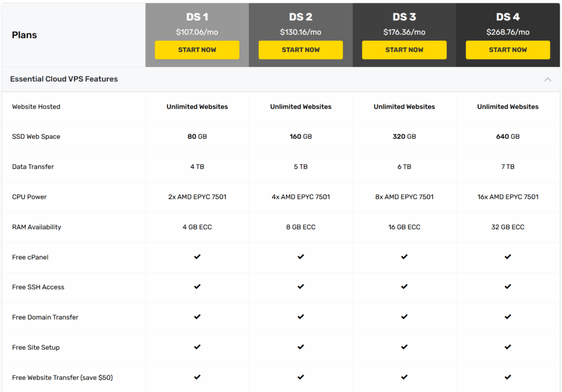The height and width of the screenshot is (392, 562).
Task: Click Free cPanel checkmark for DS 1
Action: coord(197,257)
